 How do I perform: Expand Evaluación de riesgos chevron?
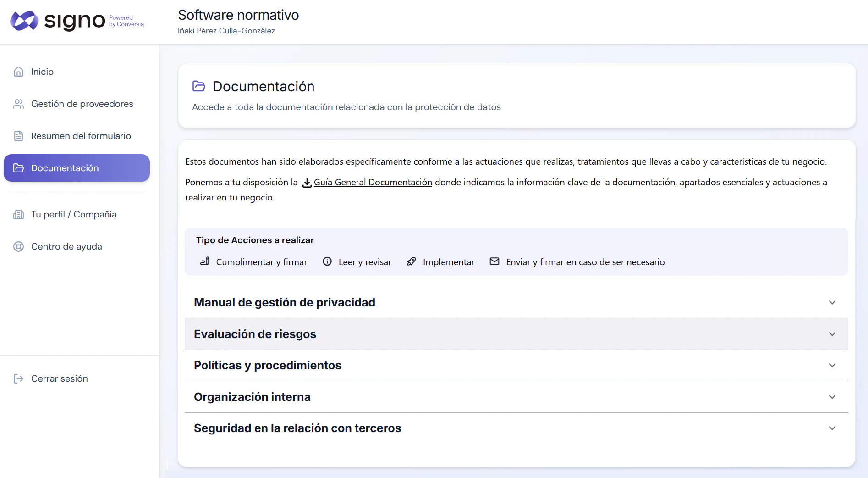coord(832,334)
